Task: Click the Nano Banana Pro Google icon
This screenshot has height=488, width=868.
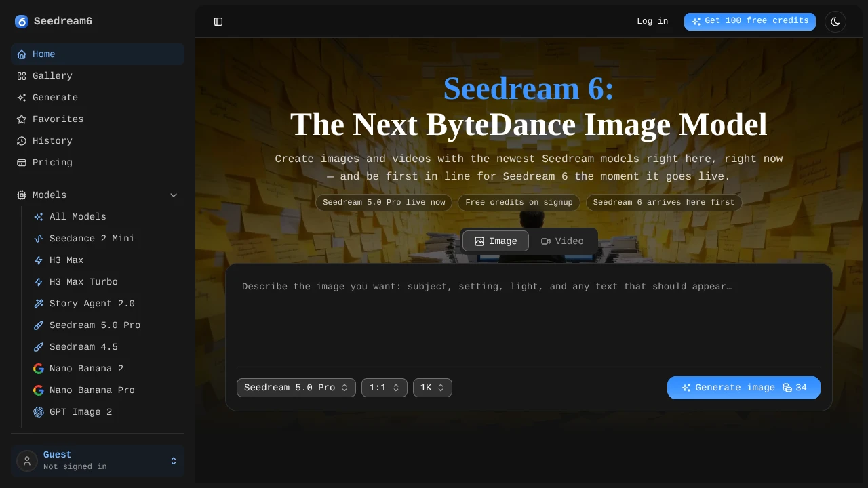Action: [x=39, y=390]
